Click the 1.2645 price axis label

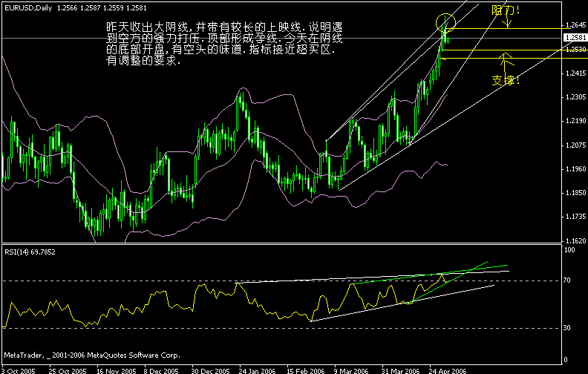point(575,25)
